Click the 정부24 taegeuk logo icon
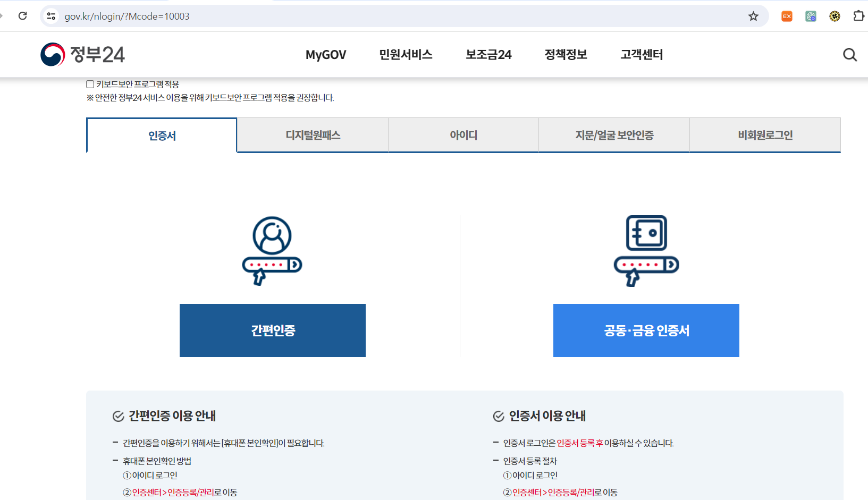Viewport: 868px width, 500px height. click(x=52, y=54)
